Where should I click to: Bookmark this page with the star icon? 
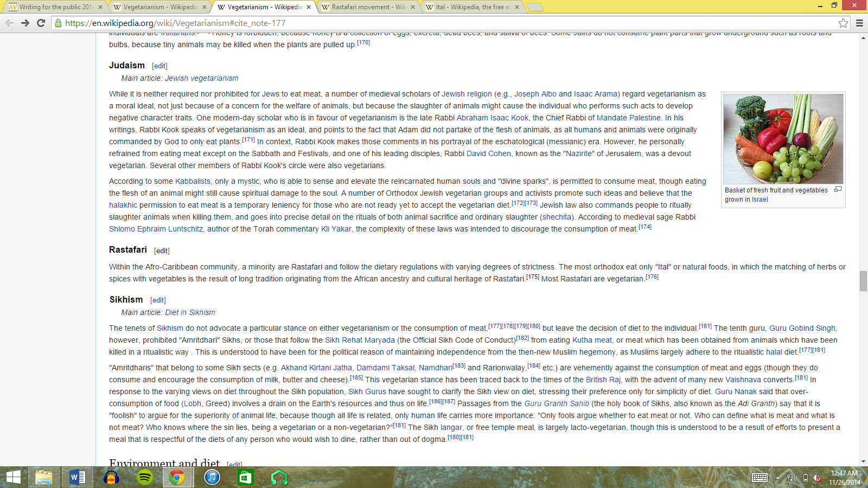pyautogui.click(x=843, y=23)
